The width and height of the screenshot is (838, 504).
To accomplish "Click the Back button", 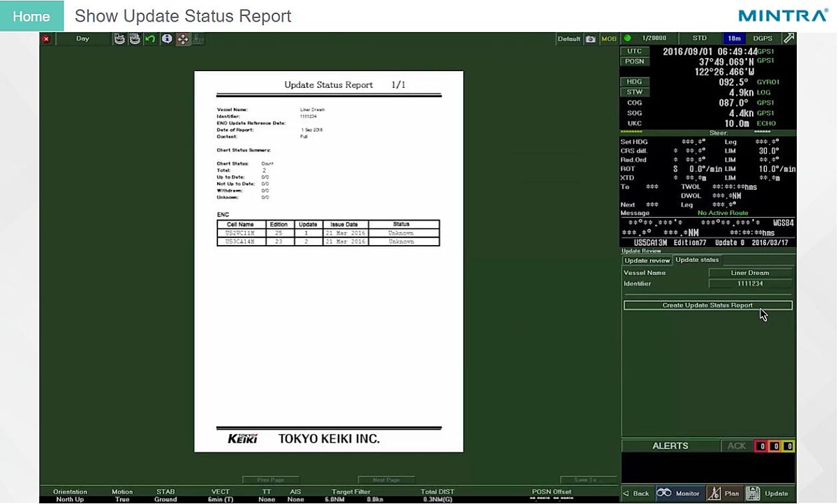I will pyautogui.click(x=636, y=493).
